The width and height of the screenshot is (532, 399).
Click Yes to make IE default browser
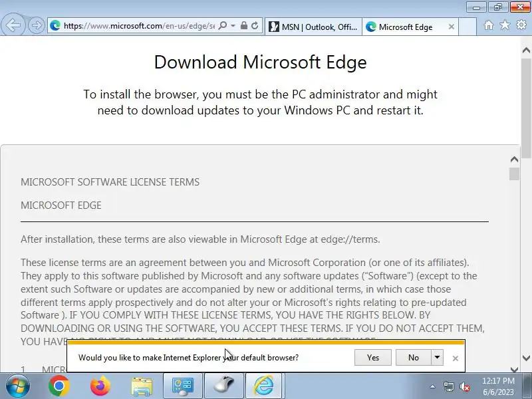point(373,358)
